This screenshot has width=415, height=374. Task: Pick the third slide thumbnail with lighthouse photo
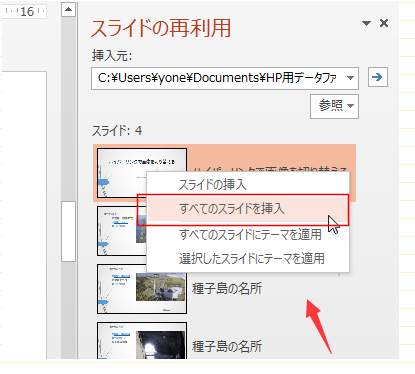click(x=142, y=289)
